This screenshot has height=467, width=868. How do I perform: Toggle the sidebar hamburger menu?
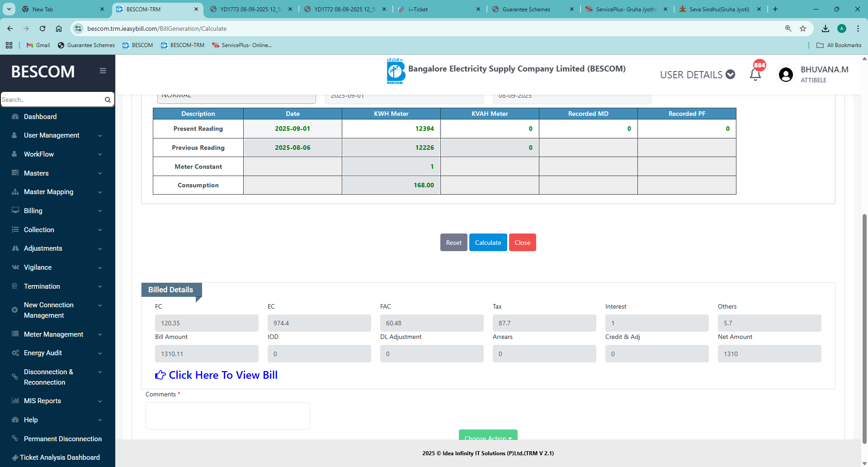point(103,71)
